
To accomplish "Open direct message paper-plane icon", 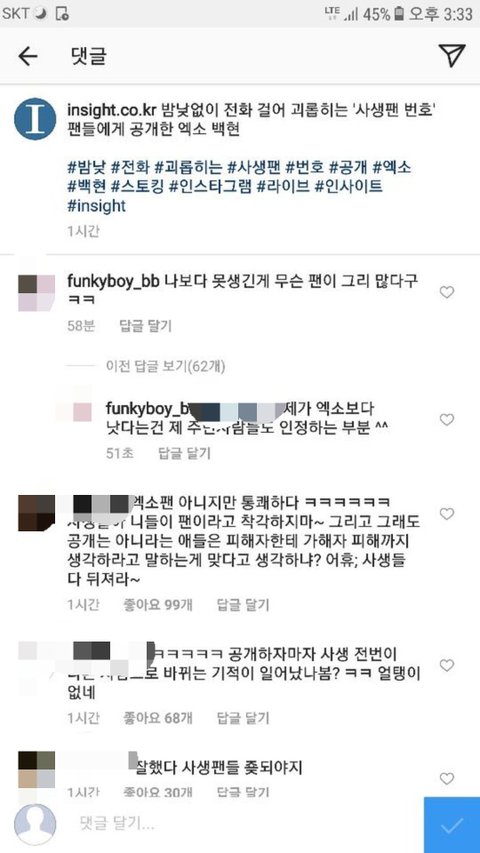I will pyautogui.click(x=452, y=55).
